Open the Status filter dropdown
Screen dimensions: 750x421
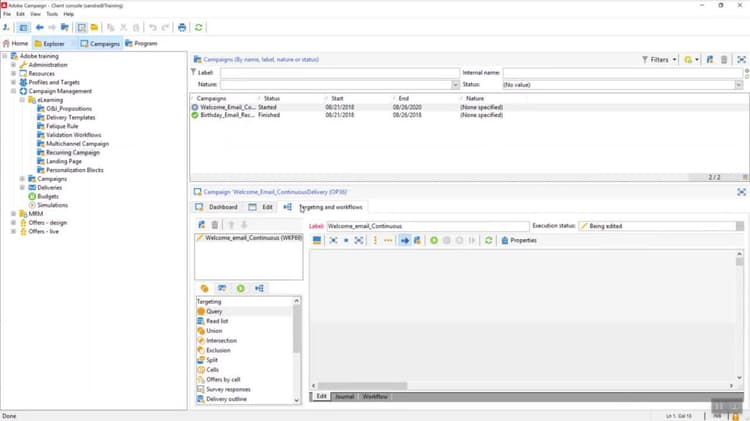pyautogui.click(x=739, y=85)
